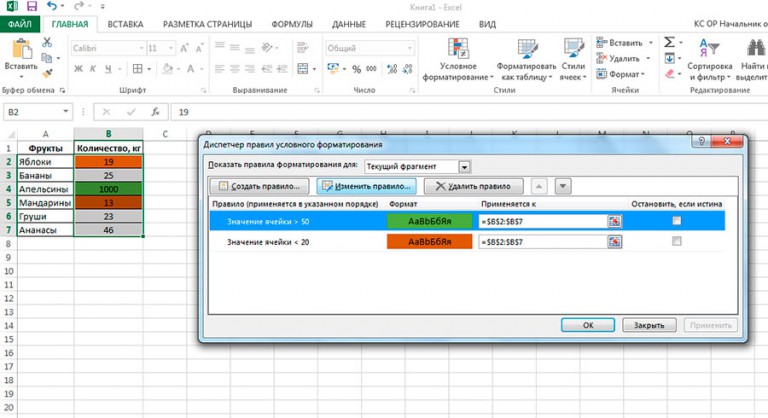Image resolution: width=768 pixels, height=418 pixels.
Task: Apply italic (К) formatting
Action: click(93, 69)
